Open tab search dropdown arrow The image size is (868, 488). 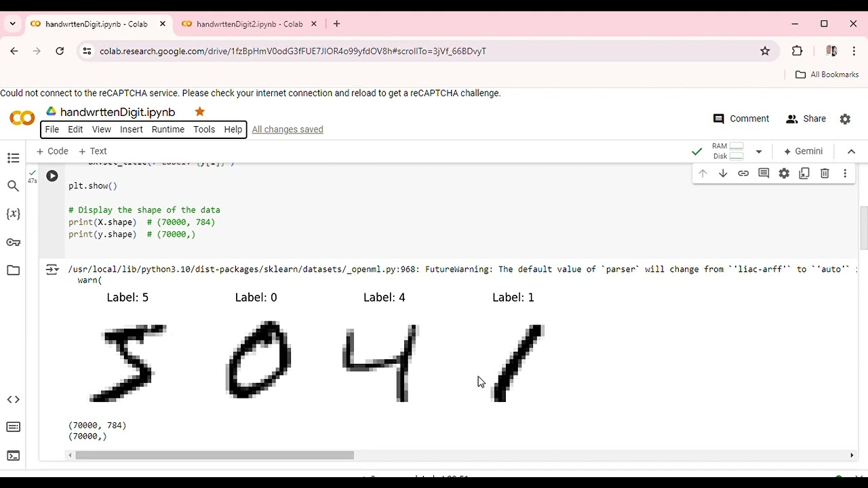click(12, 24)
